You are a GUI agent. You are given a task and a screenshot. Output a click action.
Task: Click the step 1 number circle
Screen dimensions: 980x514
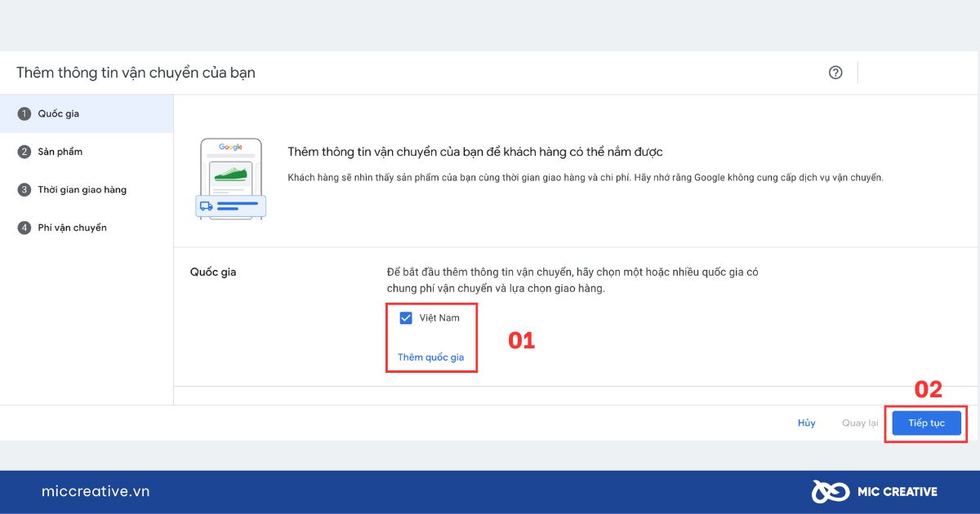point(24,114)
